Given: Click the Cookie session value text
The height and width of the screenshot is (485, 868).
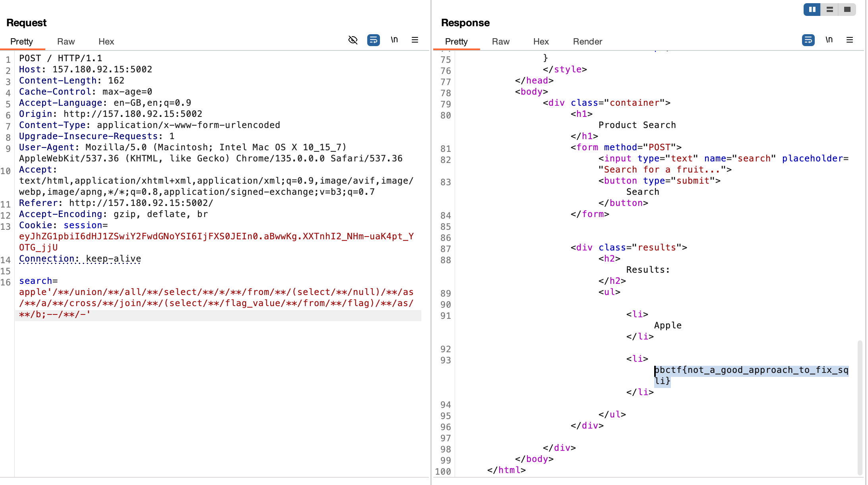Looking at the screenshot, I should click(216, 242).
